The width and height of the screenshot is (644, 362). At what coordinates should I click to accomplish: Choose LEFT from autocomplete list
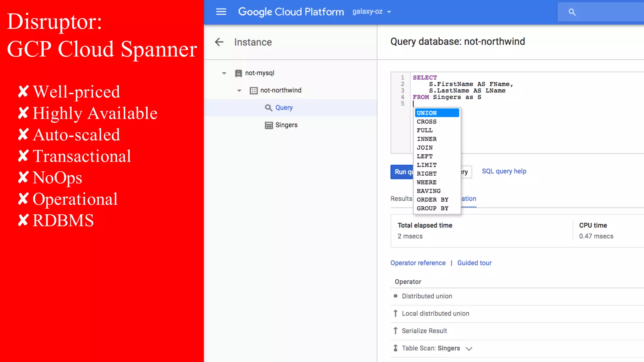tap(437, 156)
